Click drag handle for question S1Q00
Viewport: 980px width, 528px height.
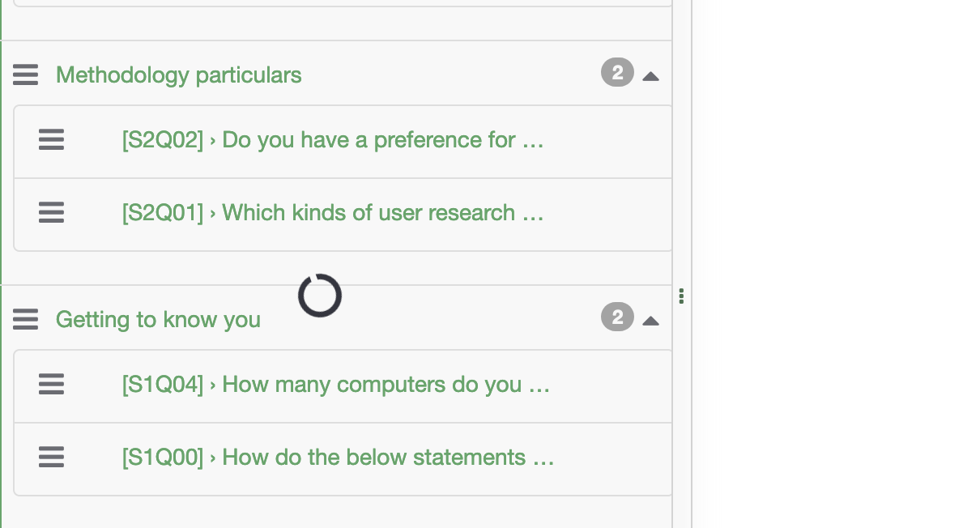coord(51,458)
